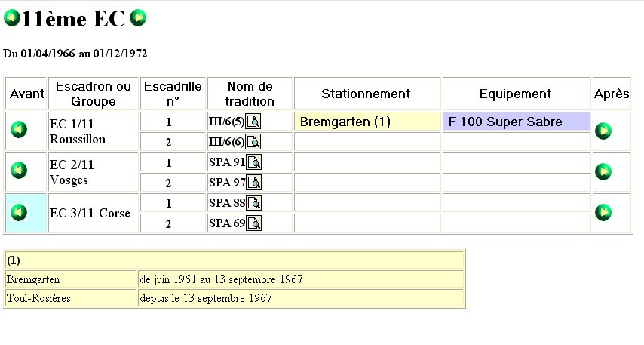View details for tradition SPA 88

coord(253,203)
